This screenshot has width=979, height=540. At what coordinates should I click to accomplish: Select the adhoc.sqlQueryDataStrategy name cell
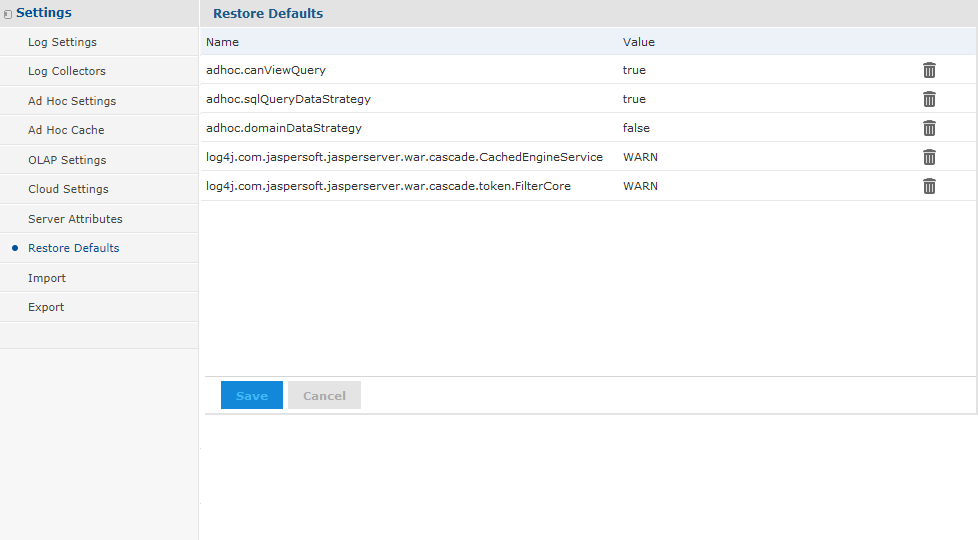288,99
